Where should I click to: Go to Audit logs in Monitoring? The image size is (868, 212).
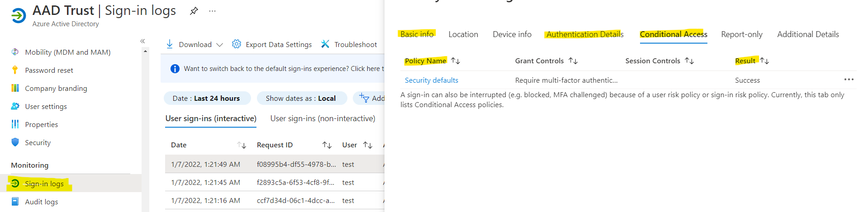click(41, 202)
